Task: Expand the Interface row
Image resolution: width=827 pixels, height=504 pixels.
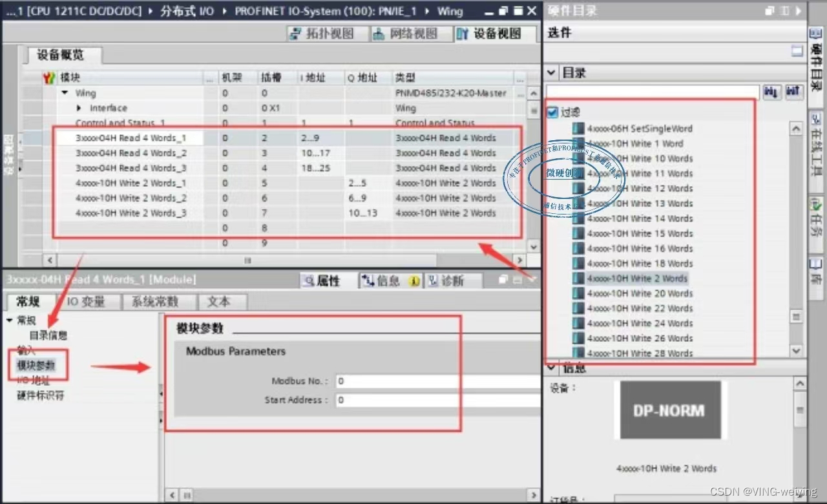Action: pos(79,108)
